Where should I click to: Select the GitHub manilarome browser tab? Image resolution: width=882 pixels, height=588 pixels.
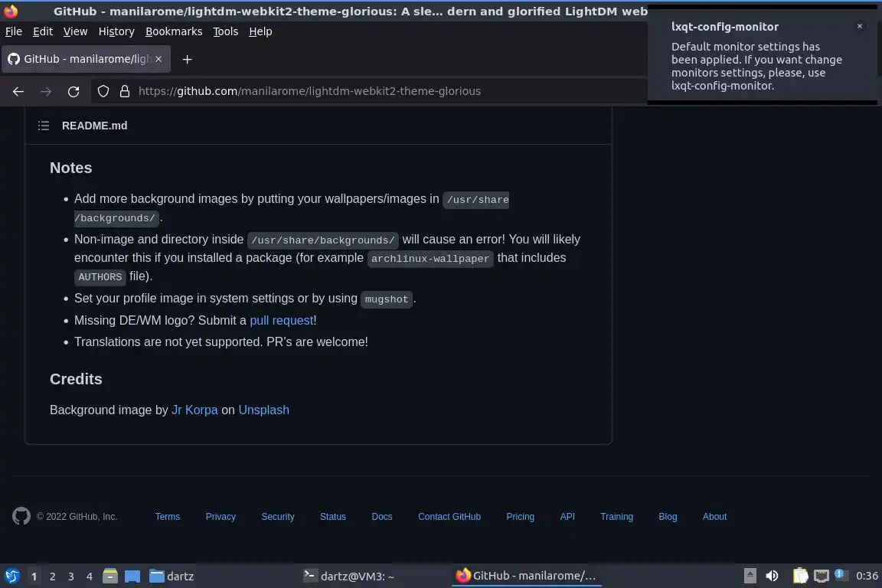point(86,59)
